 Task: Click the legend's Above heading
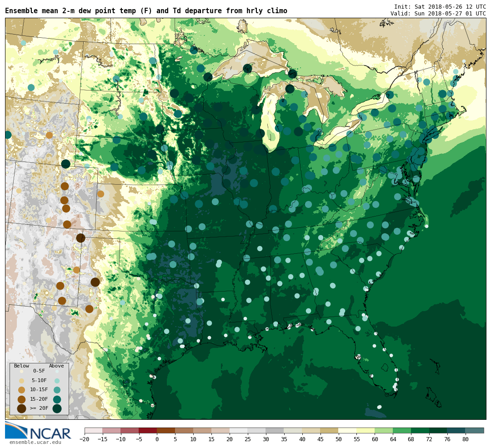coord(56,366)
